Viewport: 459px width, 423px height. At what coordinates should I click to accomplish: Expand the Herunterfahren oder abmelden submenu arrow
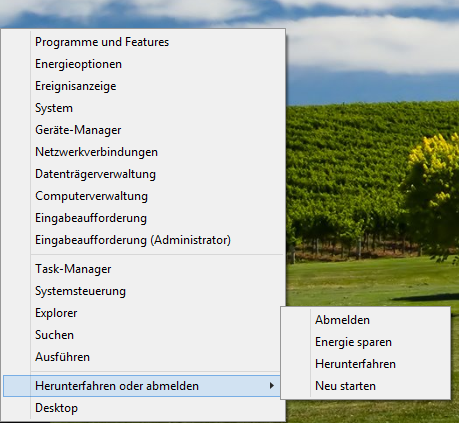(272, 386)
